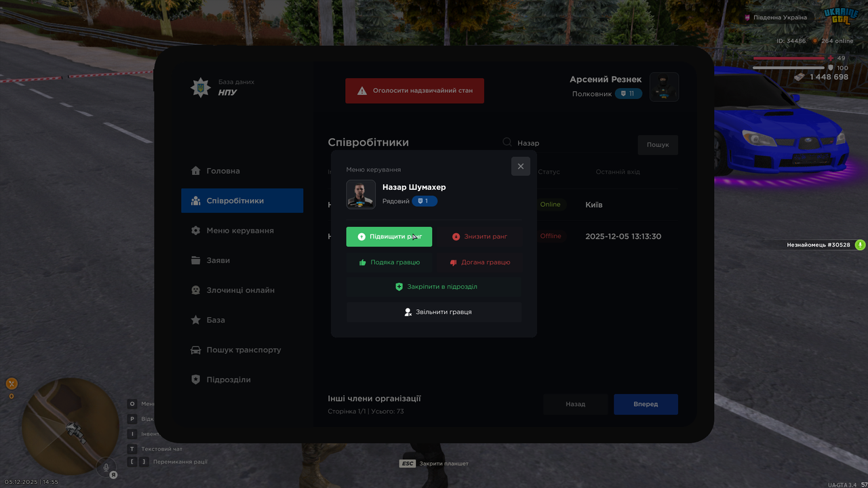
Task: Click Оголосити надзвичайний стан button
Action: (x=414, y=91)
